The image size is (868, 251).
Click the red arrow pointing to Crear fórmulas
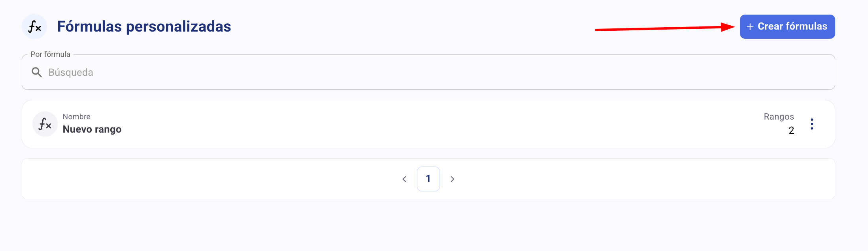(664, 28)
